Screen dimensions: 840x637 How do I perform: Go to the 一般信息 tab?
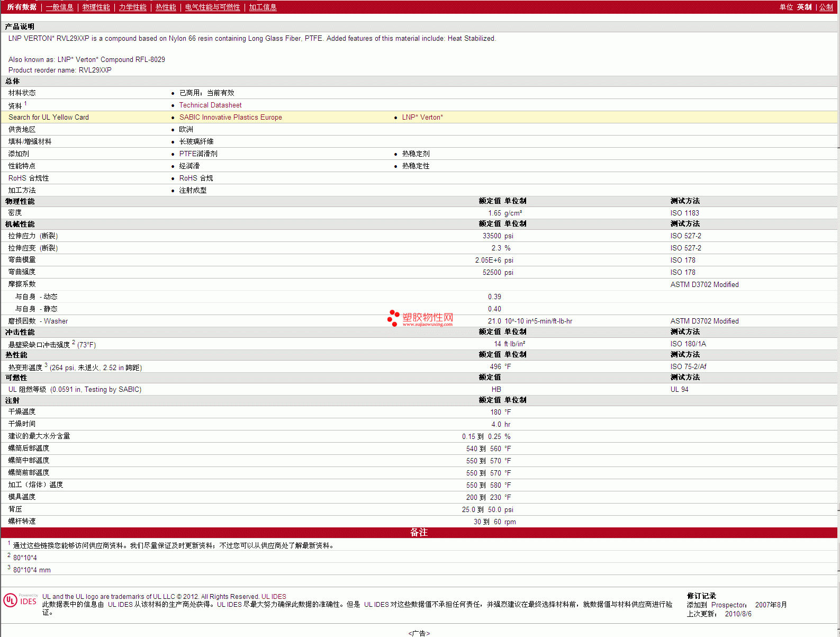(59, 7)
